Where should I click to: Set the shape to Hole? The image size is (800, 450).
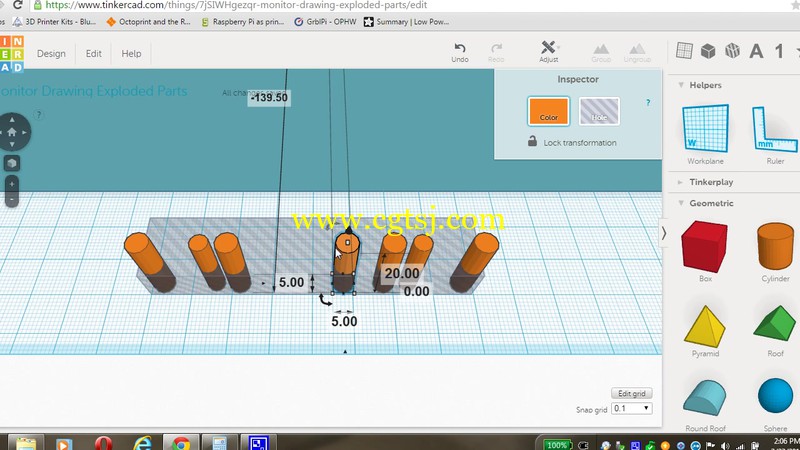coord(599,111)
